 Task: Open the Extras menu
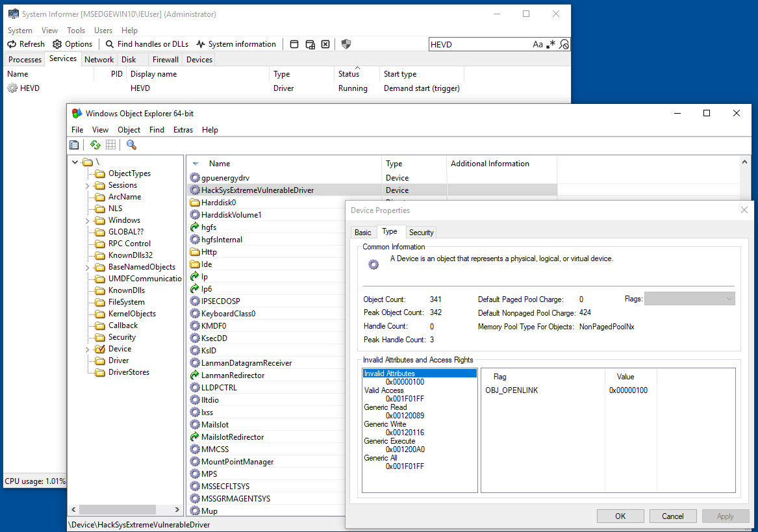(x=183, y=130)
